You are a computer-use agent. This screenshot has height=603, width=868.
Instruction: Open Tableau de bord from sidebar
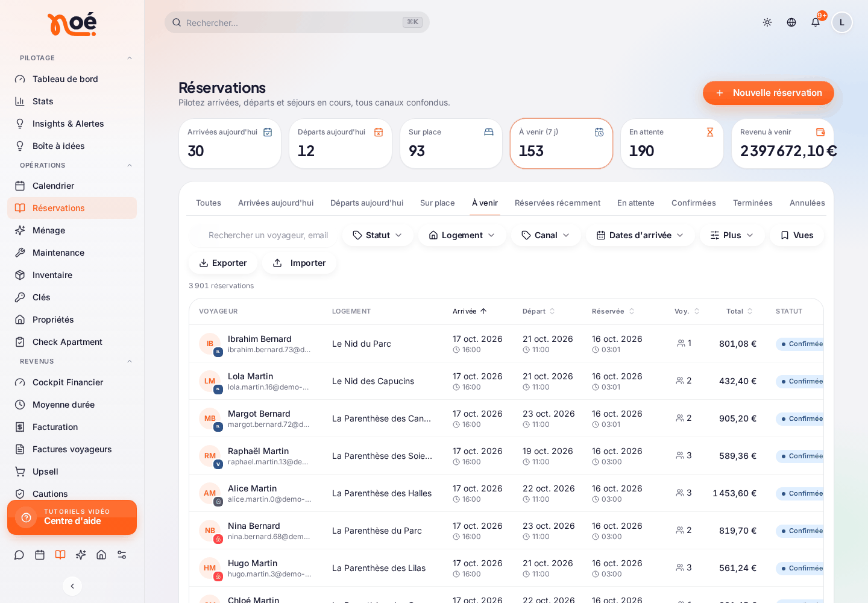(72, 79)
